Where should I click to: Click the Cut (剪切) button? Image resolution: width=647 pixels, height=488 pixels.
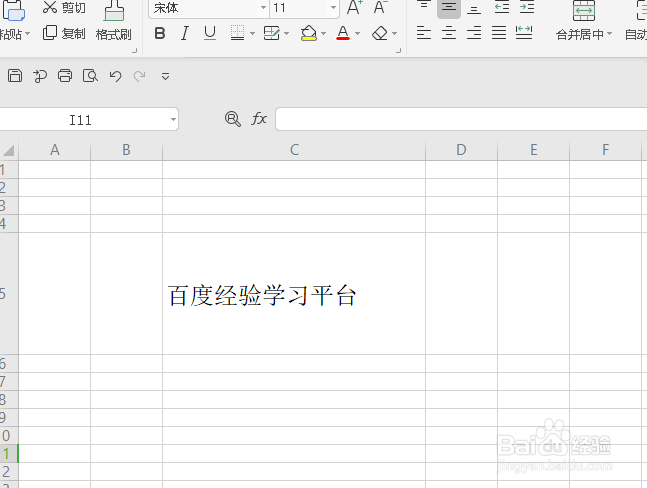pyautogui.click(x=64, y=7)
